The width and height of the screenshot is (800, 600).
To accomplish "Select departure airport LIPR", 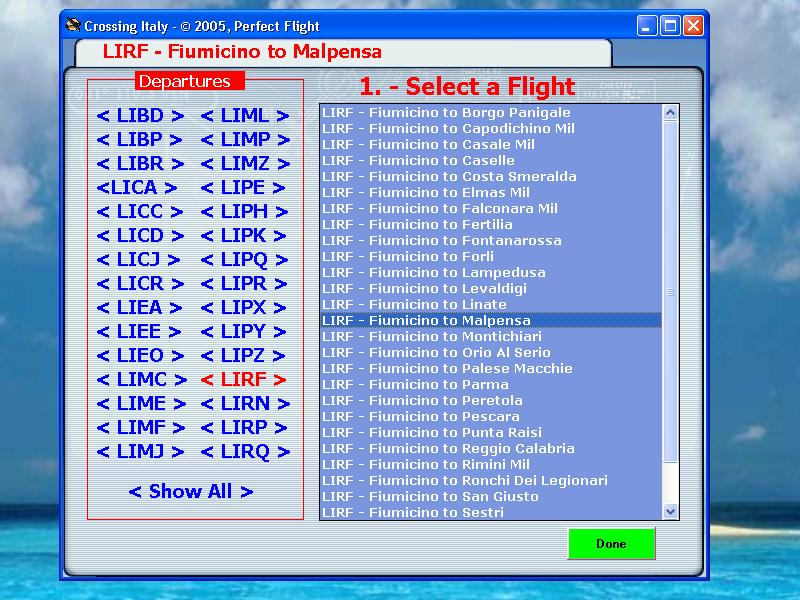I will [x=244, y=283].
